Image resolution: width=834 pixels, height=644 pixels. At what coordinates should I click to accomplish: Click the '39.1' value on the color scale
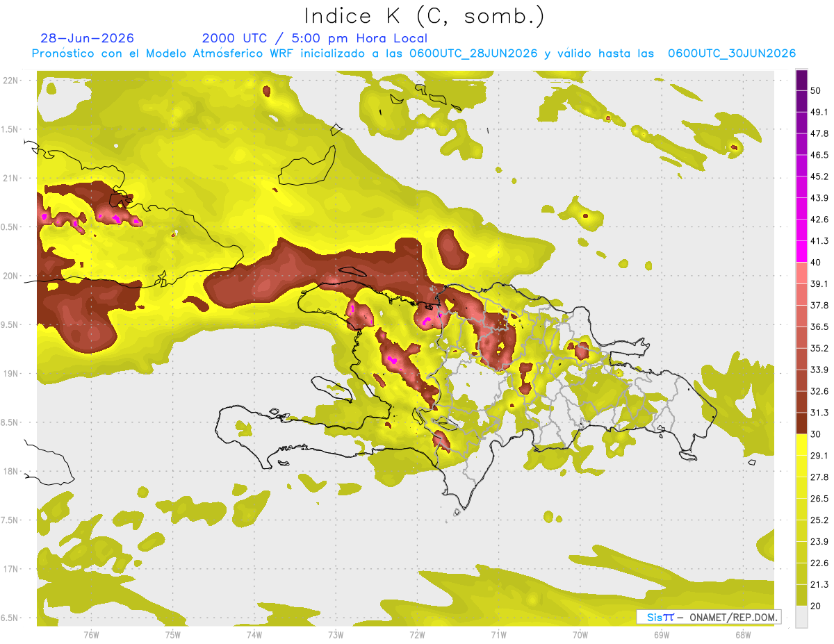click(819, 283)
